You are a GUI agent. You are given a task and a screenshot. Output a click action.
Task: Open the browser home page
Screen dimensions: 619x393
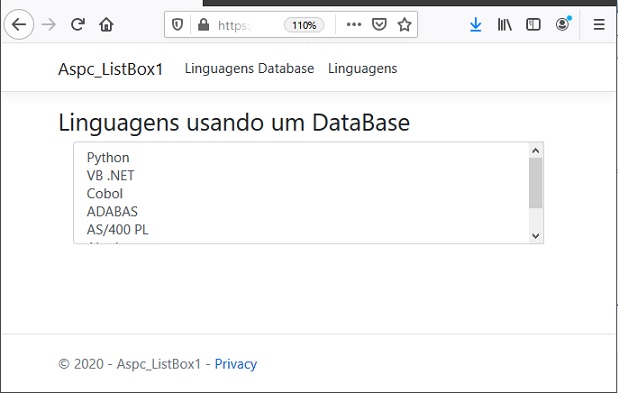pos(106,25)
